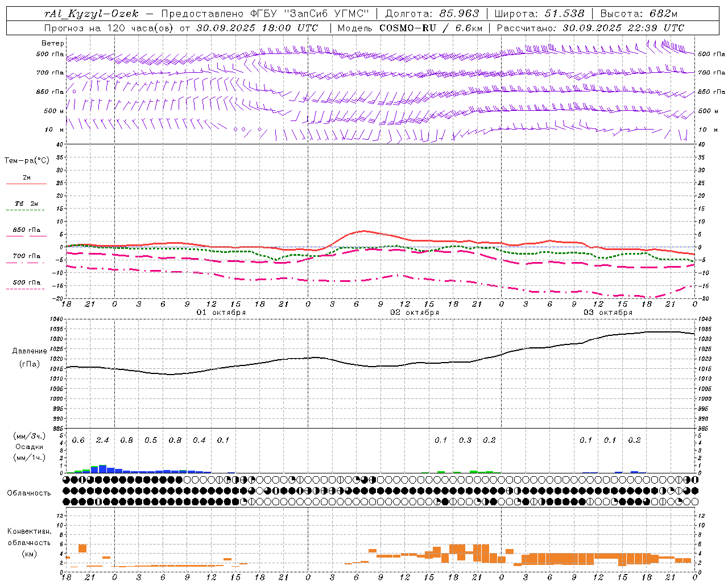Image resolution: width=728 pixels, height=582 pixels.
Task: Click the 0.4 precipitation amount value
Action: click(199, 440)
